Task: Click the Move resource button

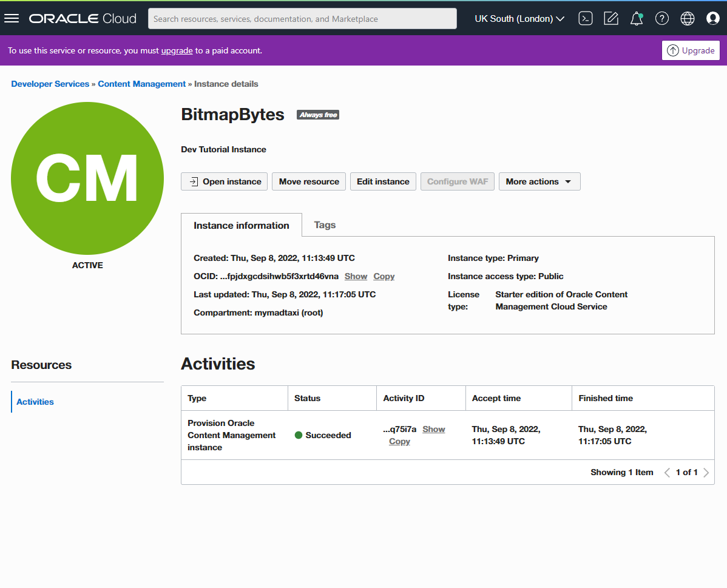Action: coord(309,182)
